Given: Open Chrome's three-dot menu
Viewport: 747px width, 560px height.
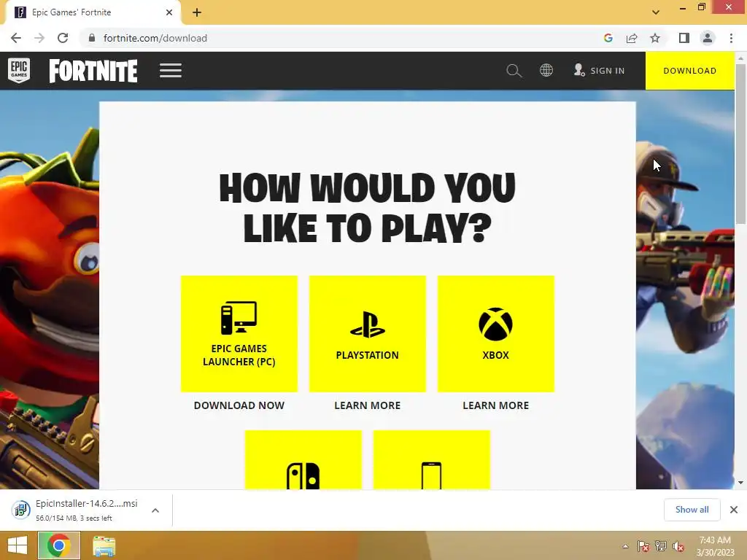Looking at the screenshot, I should [x=731, y=38].
